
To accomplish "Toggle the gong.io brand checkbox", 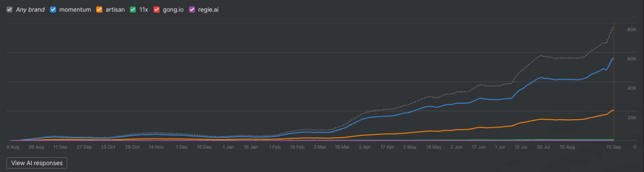I will click(156, 9).
